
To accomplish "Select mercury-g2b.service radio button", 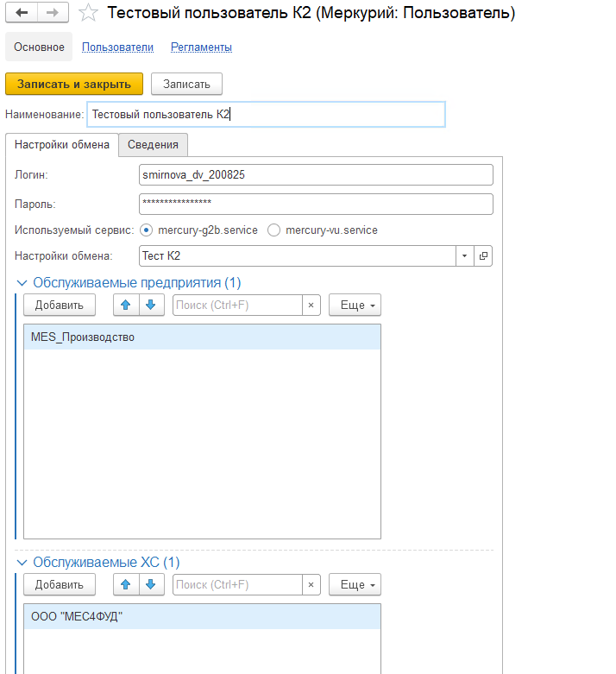I will pyautogui.click(x=145, y=230).
